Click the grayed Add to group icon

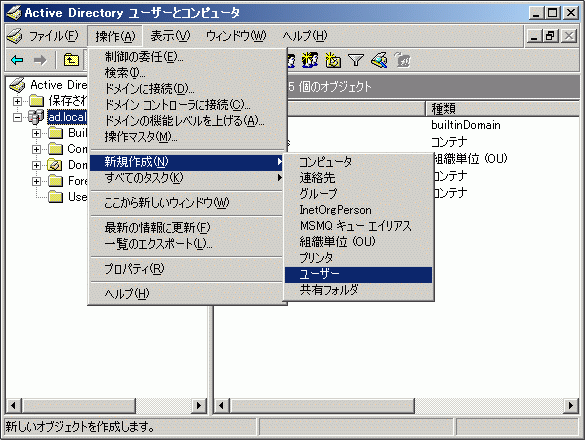pos(402,60)
